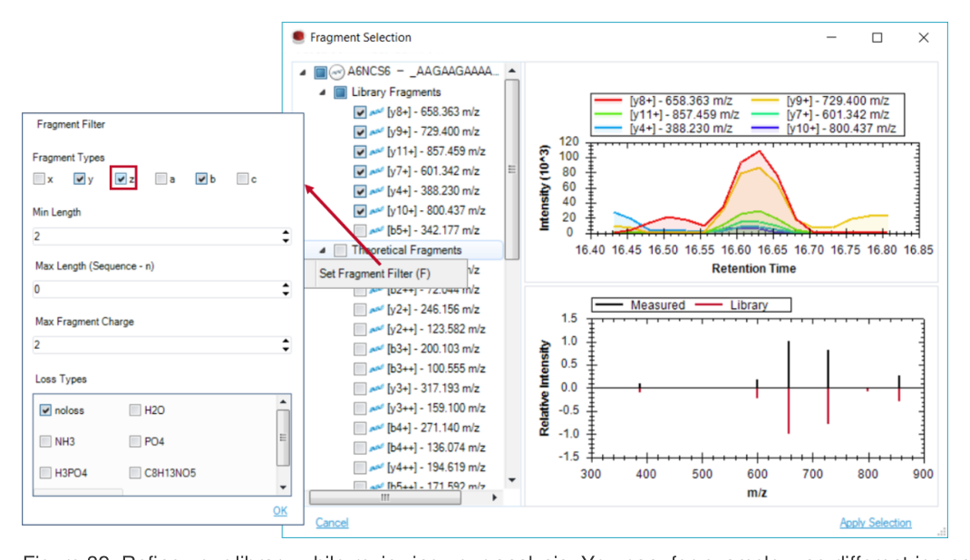Uncheck the z fragment type checkbox

121,179
